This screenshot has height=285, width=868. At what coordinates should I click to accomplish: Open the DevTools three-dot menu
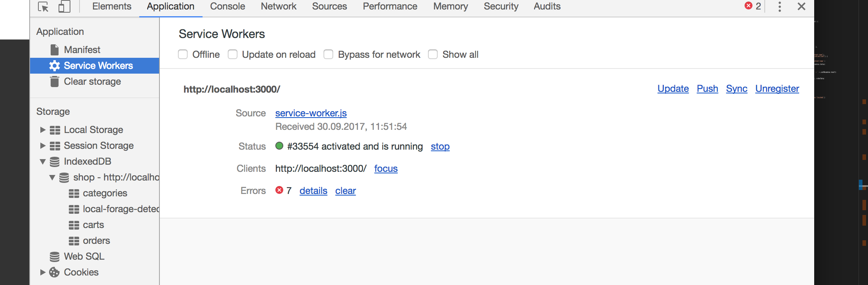(779, 6)
